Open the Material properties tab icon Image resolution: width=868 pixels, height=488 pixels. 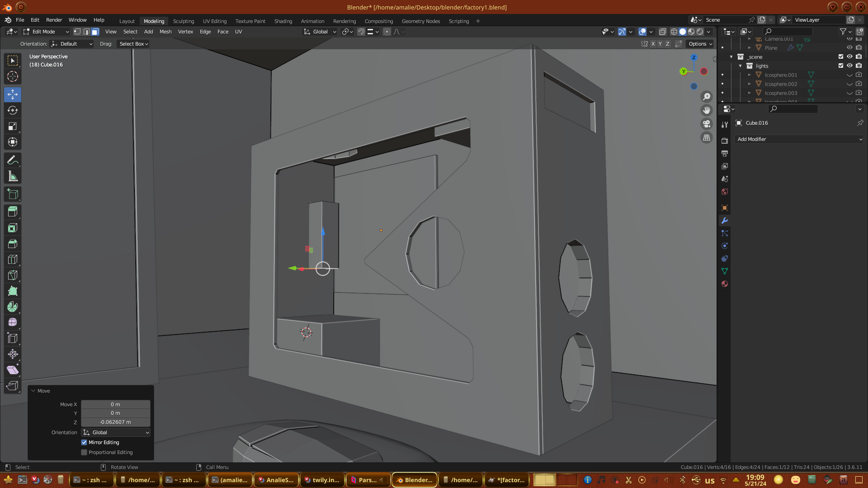point(725,284)
